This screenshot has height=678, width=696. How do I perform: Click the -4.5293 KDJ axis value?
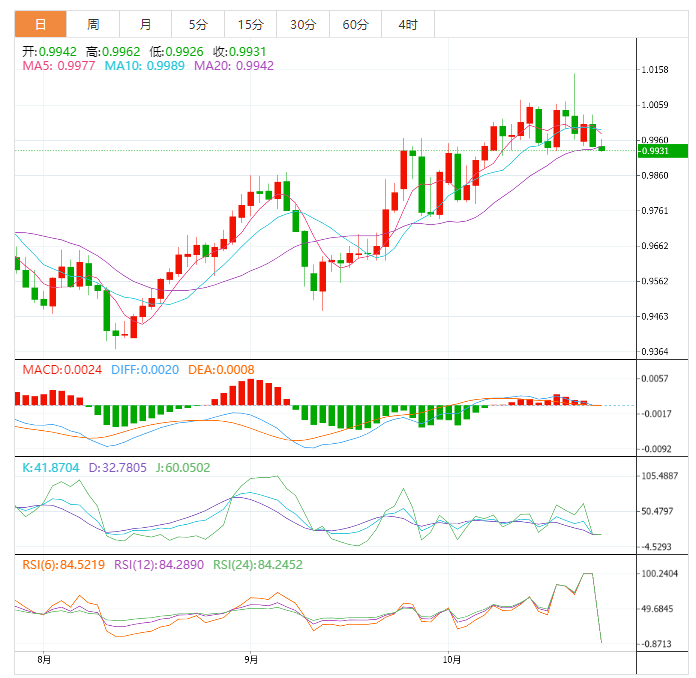pos(655,547)
